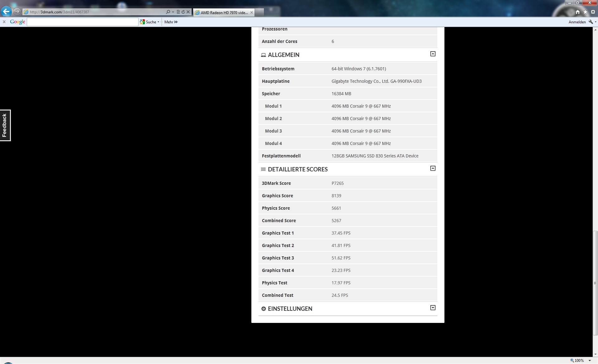
Task: Click the Google toolbar search input field
Action: (x=83, y=22)
